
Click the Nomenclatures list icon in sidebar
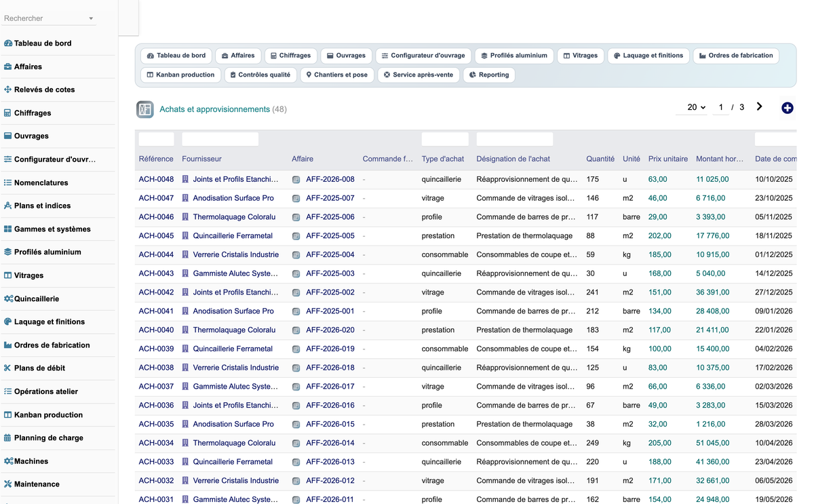[x=8, y=182]
